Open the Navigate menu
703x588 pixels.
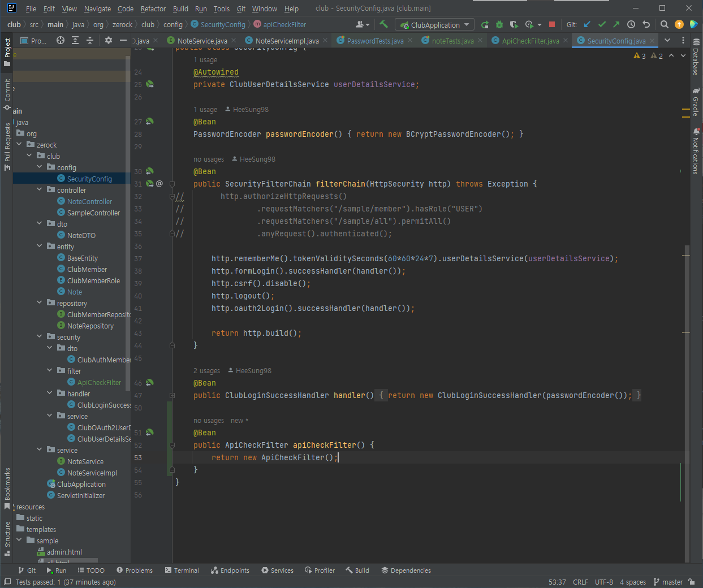[97, 8]
